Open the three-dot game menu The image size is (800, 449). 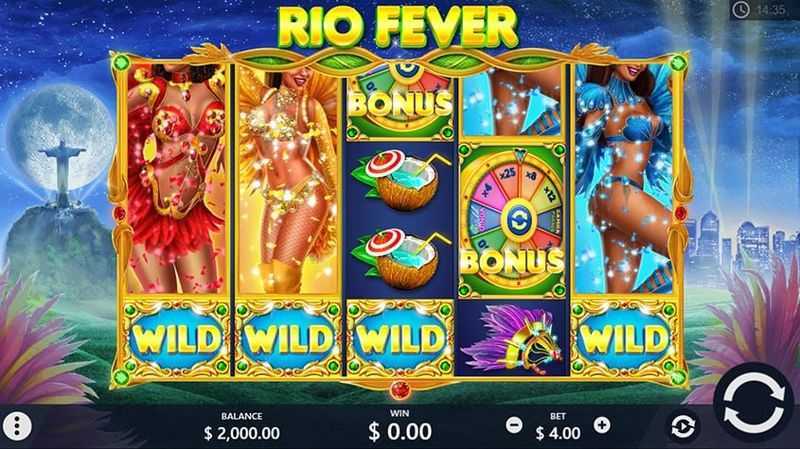pos(17,425)
